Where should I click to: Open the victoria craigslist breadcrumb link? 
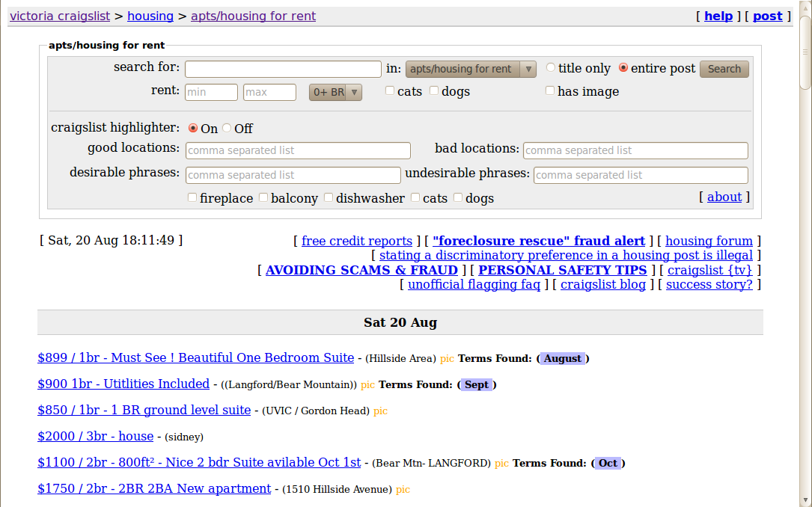point(60,16)
